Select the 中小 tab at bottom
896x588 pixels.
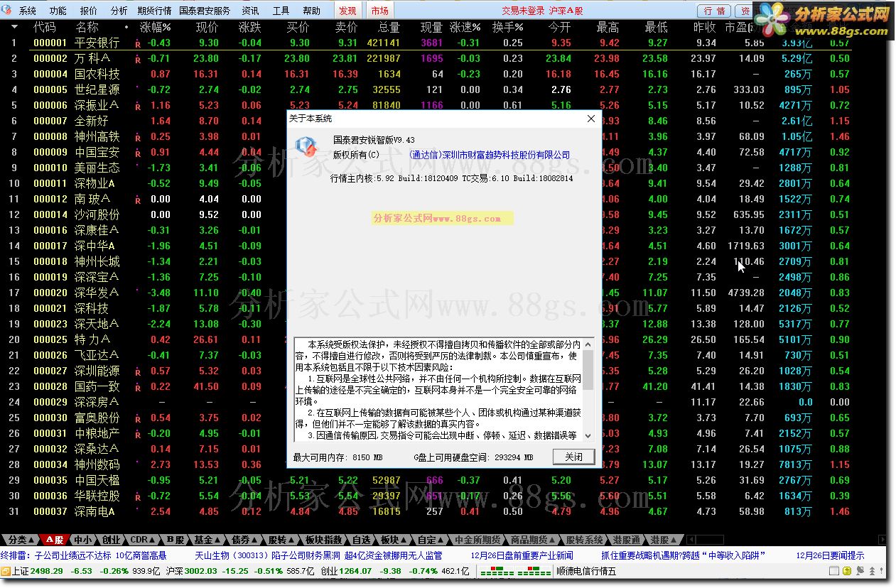(x=82, y=540)
